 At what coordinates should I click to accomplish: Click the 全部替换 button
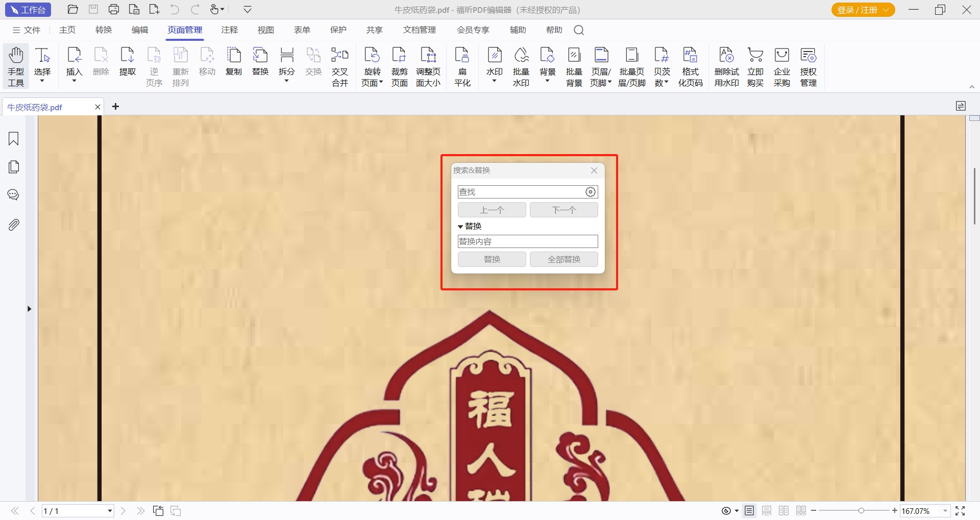[563, 259]
